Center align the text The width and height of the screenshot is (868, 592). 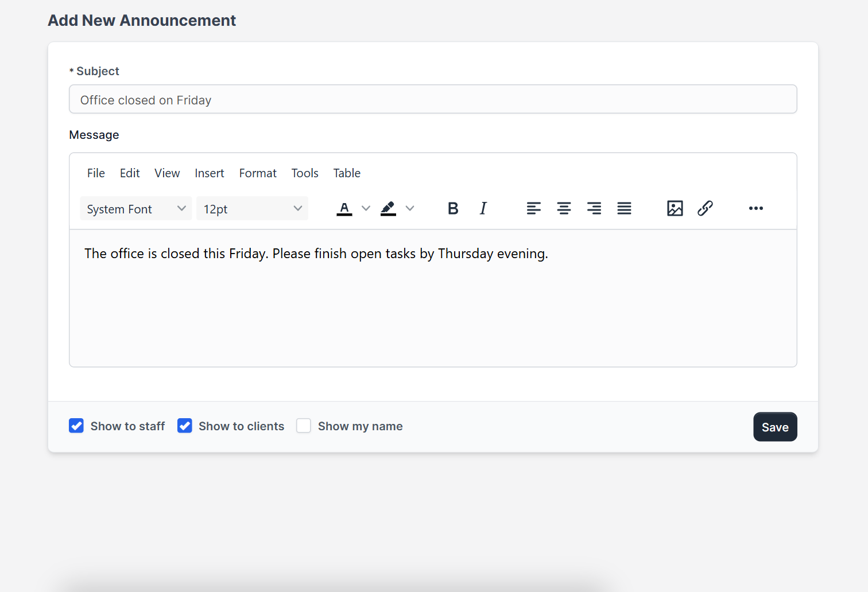564,208
